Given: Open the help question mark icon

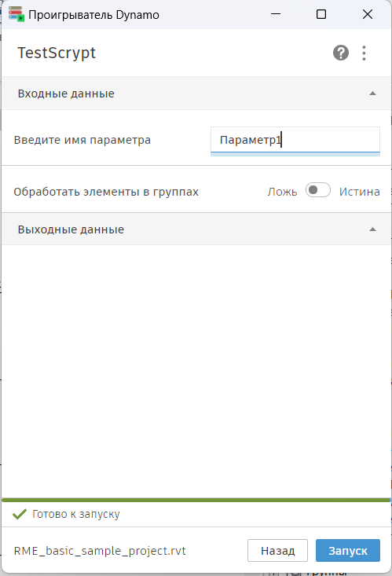Looking at the screenshot, I should click(341, 53).
